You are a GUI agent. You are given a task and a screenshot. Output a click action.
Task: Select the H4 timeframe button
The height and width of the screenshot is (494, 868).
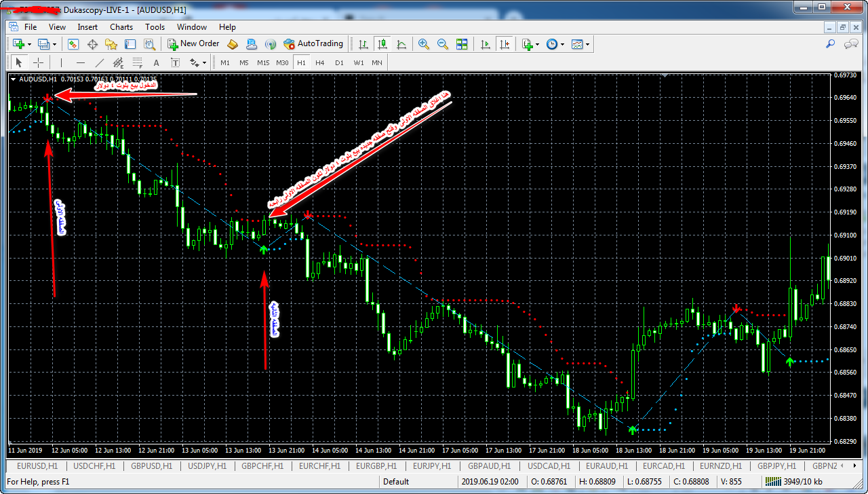tap(320, 63)
